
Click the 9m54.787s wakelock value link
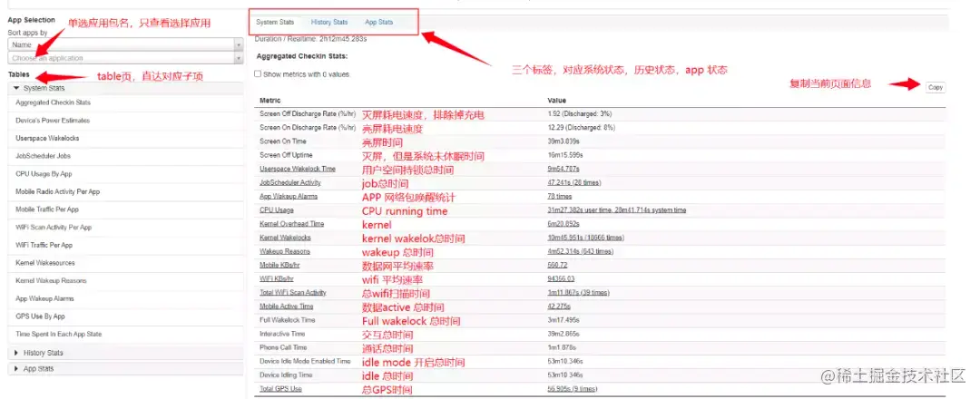[x=563, y=169]
